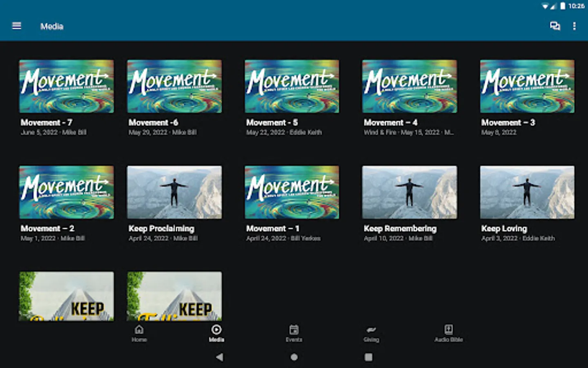Screen dimensions: 588x368
Task: Select the 'Movement – 2' title text
Action: [47, 229]
